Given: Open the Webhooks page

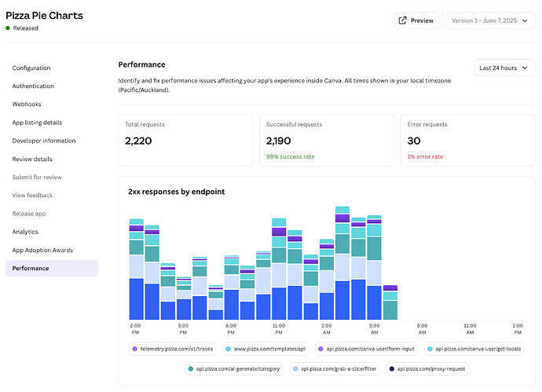Looking at the screenshot, I should click(27, 104).
